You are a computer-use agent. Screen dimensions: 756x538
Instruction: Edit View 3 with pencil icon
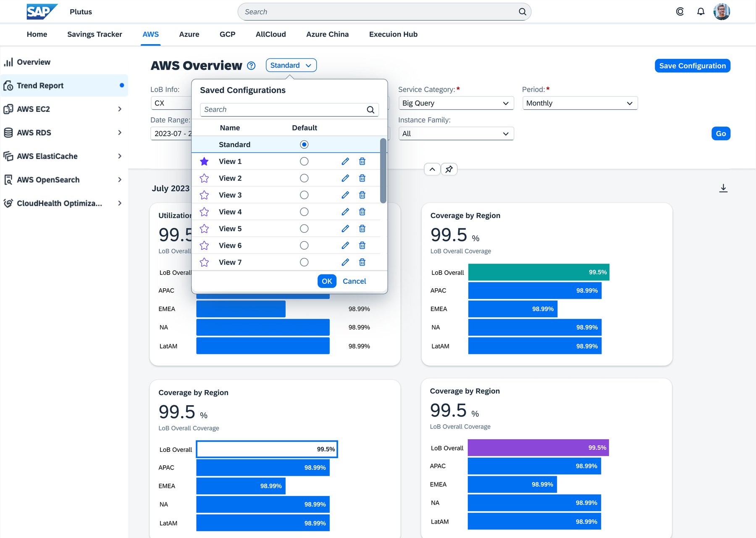point(345,195)
